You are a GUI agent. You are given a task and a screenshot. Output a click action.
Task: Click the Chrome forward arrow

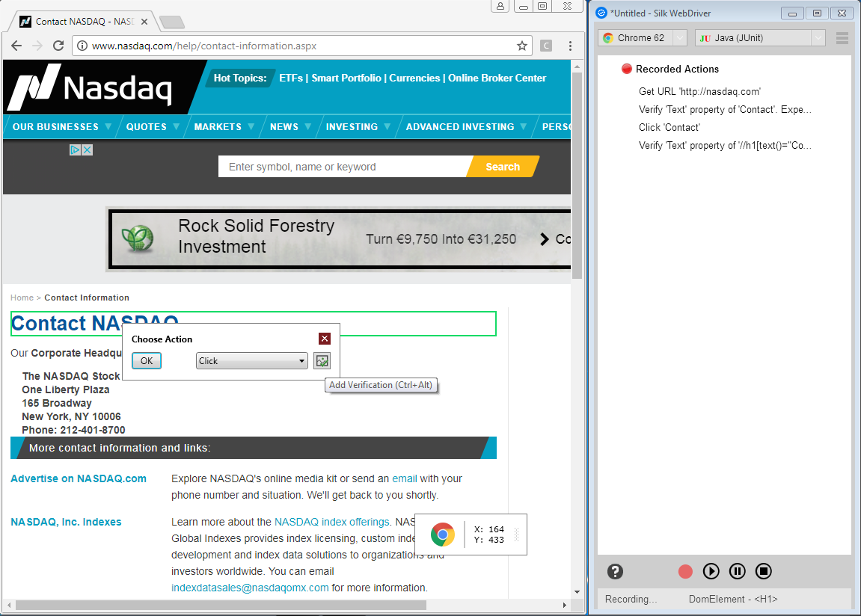[37, 46]
